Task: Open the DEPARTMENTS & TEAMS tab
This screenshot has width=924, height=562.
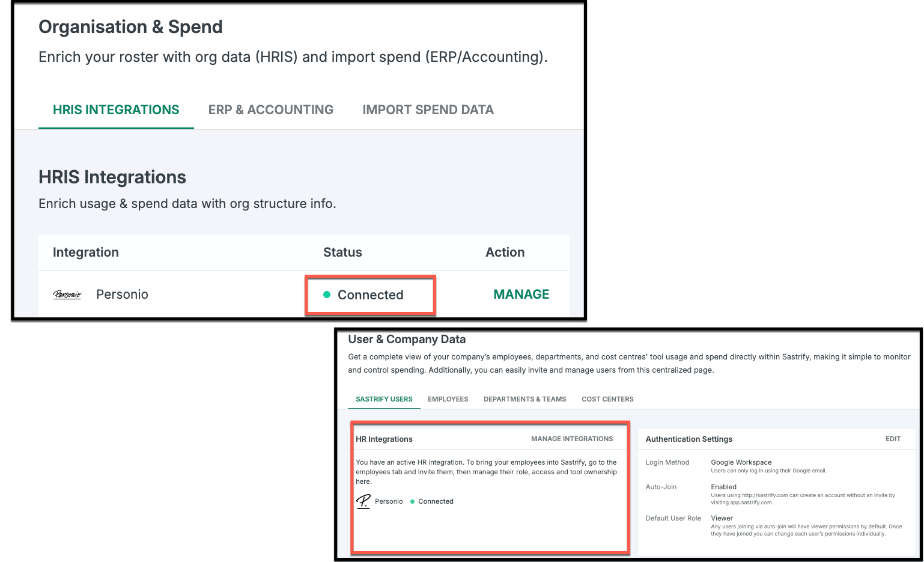Action: (525, 399)
